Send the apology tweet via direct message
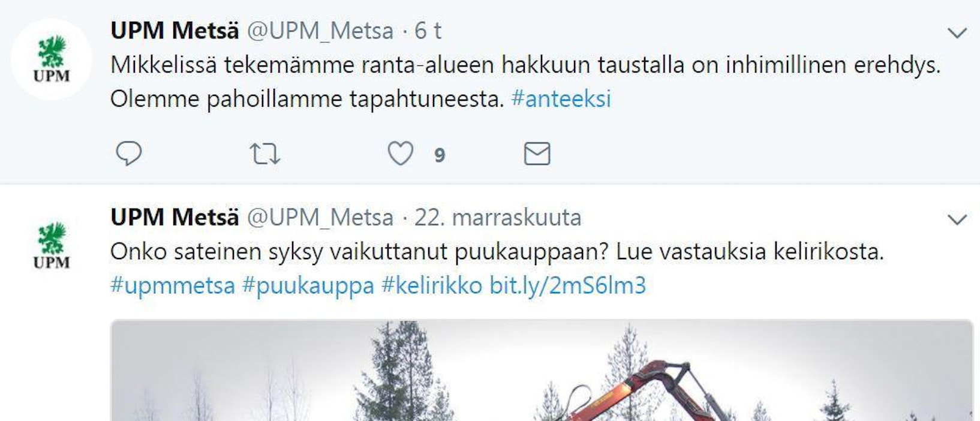This screenshot has width=980, height=421. click(537, 154)
